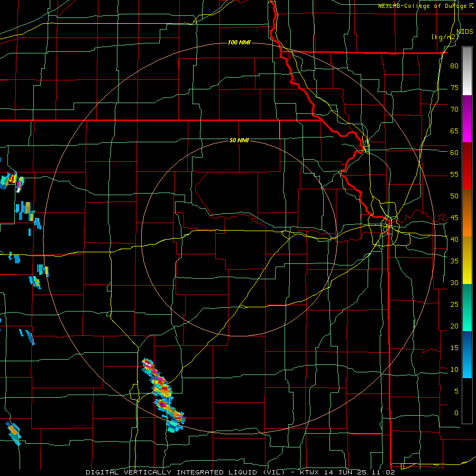Click the 65 tick label on the color scale
This screenshot has width=476, height=476.
coord(454,131)
